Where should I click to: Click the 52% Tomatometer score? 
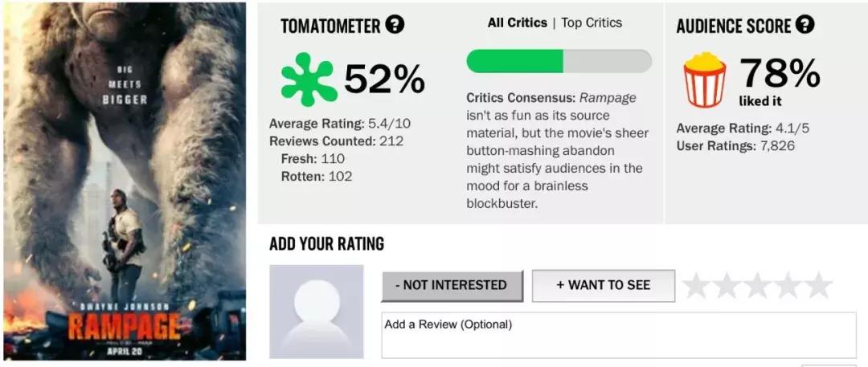click(384, 78)
